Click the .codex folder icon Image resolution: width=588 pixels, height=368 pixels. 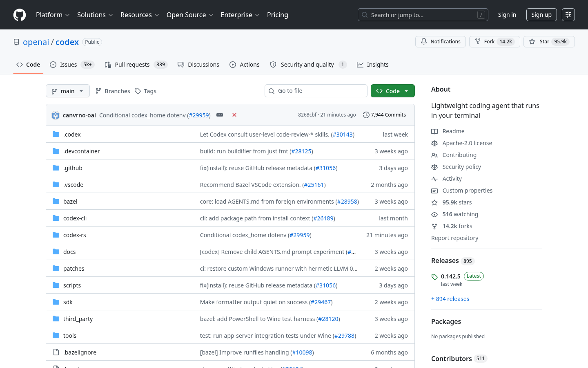click(56, 134)
